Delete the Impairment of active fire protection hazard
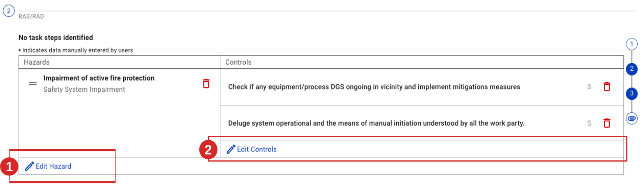 [206, 83]
